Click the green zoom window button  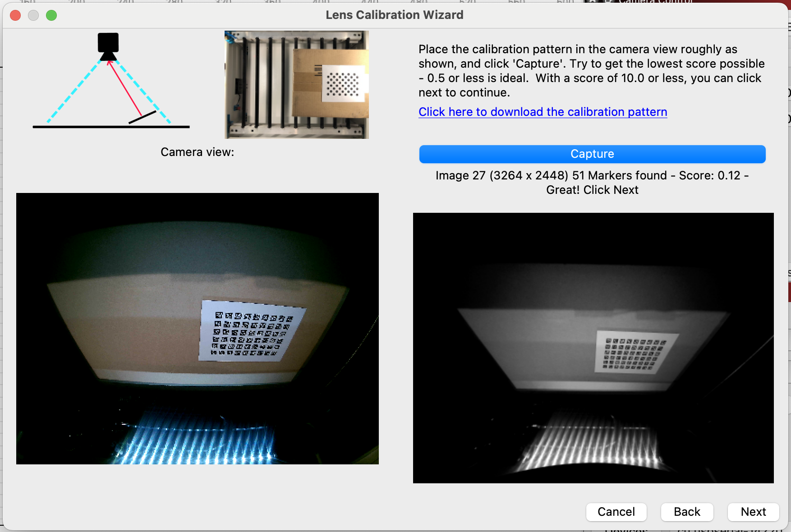point(51,15)
